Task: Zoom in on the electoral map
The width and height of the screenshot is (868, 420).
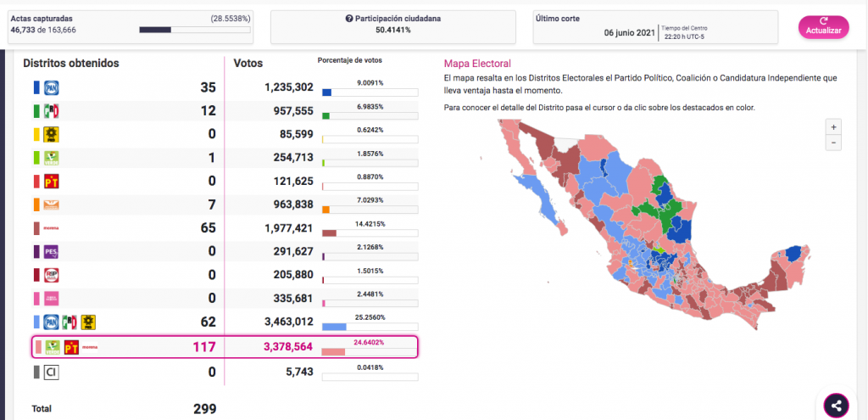Action: click(835, 126)
